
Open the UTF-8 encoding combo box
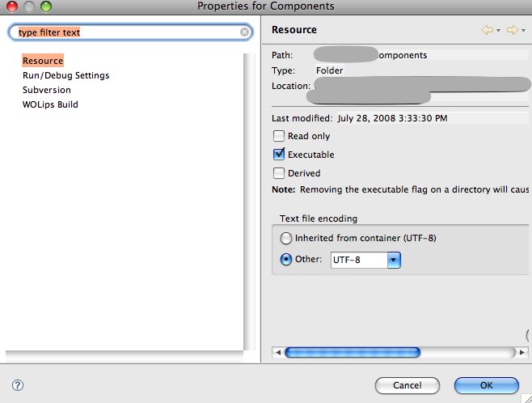click(x=394, y=260)
